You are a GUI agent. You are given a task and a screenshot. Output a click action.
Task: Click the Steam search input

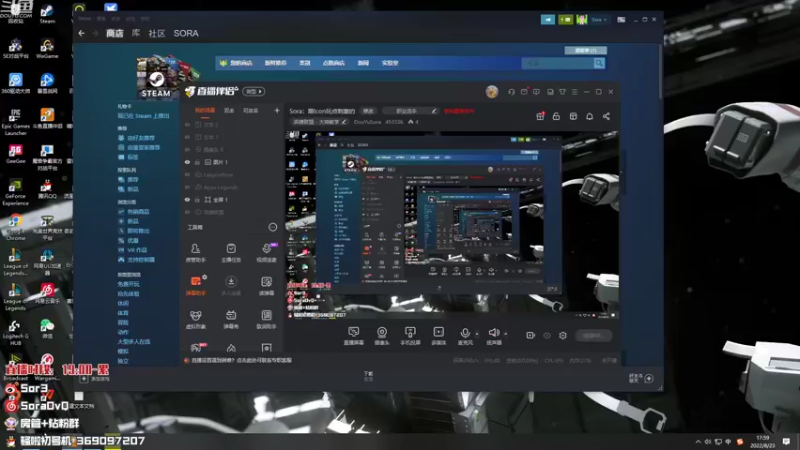(558, 63)
